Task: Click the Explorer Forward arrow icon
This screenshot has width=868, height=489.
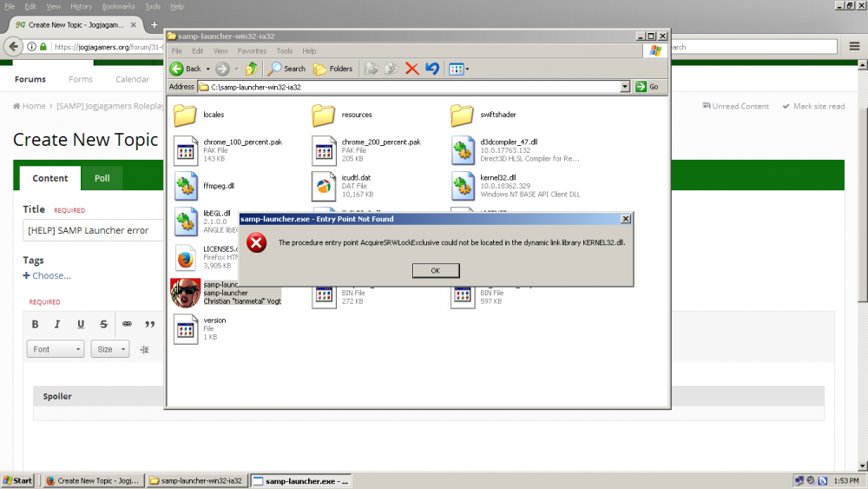Action: pyautogui.click(x=222, y=69)
